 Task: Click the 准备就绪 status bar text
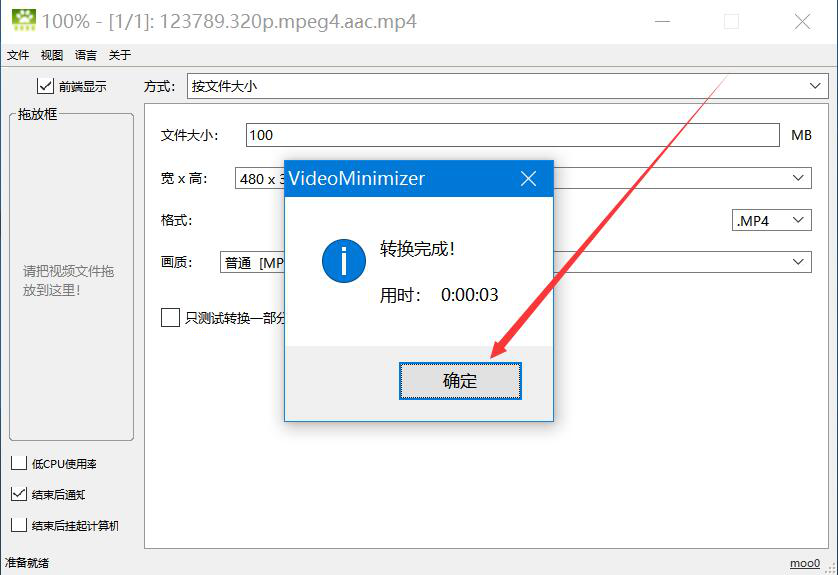(x=27, y=563)
